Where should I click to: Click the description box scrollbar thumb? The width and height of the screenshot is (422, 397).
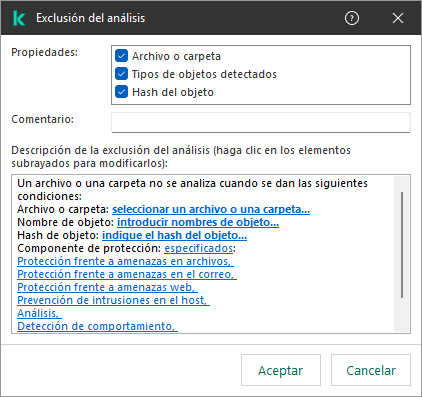(402, 245)
